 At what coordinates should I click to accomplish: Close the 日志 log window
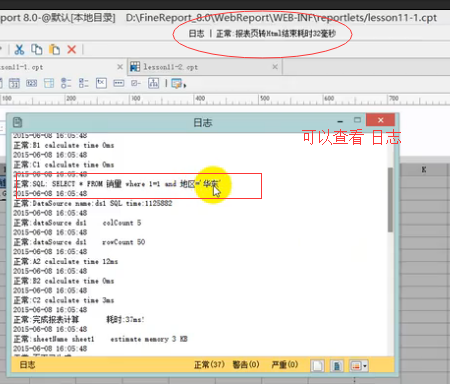click(x=380, y=120)
